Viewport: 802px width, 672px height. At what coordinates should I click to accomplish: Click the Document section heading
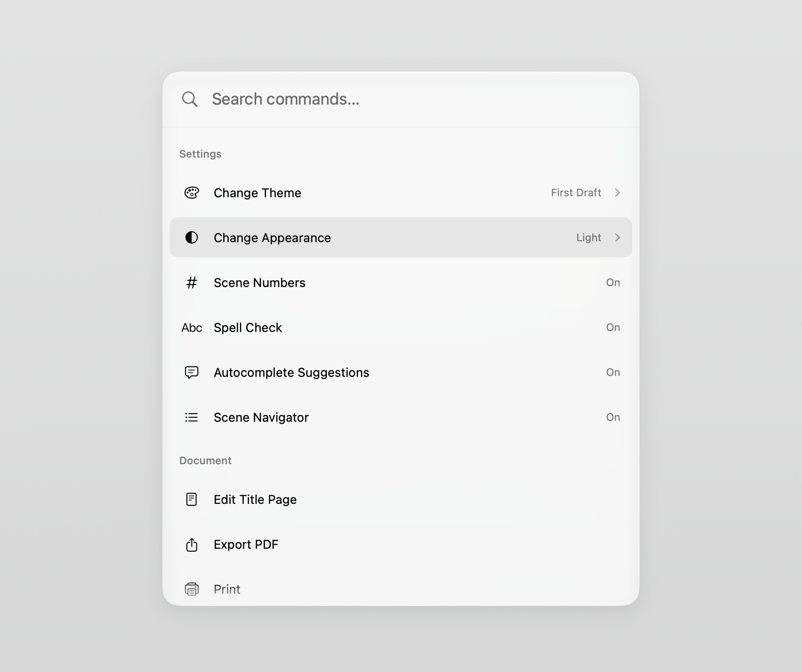(206, 460)
